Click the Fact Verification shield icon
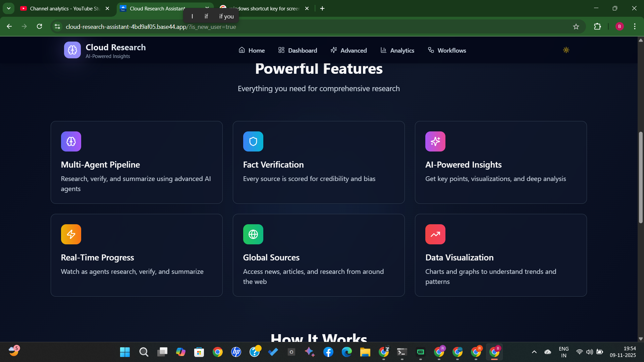Screen dimensions: 644x362 pos(253,141)
